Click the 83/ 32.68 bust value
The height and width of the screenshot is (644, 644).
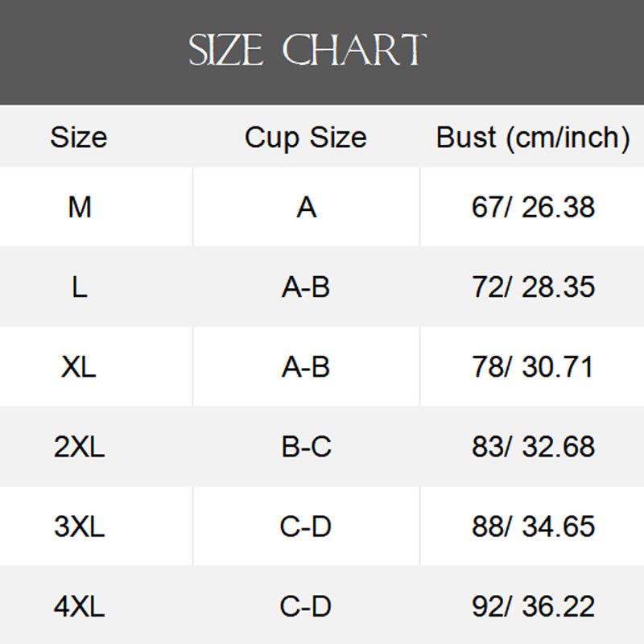pos(533,447)
